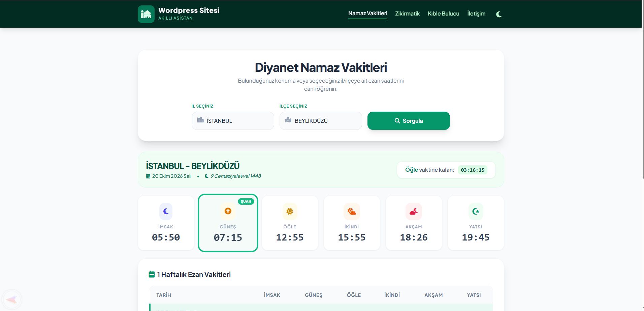Click the 03:16:15 countdown timer
644x311 pixels.
pyautogui.click(x=473, y=170)
